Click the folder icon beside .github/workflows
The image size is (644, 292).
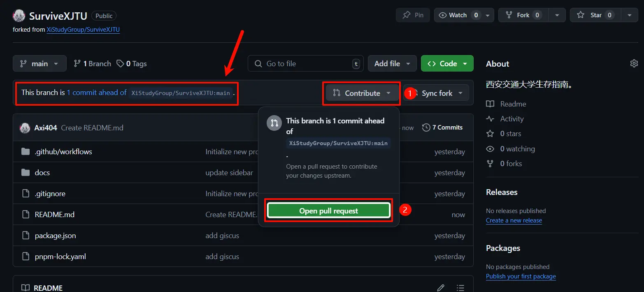pos(26,152)
